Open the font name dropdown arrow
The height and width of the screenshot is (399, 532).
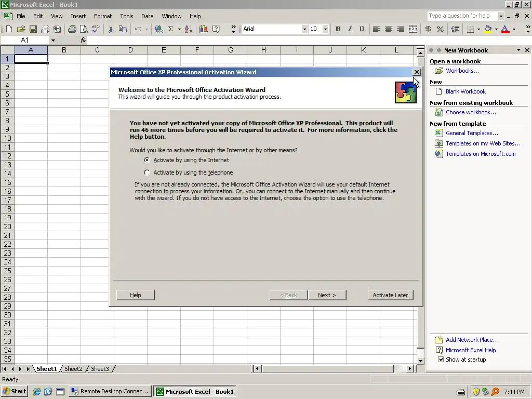tap(304, 29)
